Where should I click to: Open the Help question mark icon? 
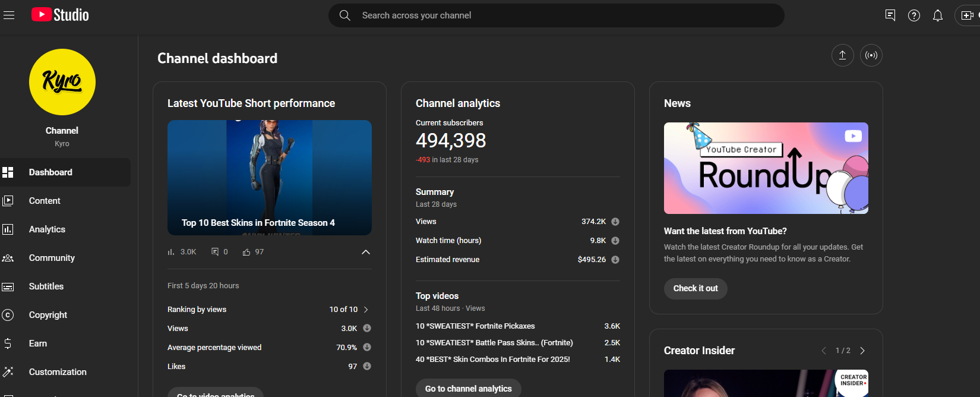(914, 15)
